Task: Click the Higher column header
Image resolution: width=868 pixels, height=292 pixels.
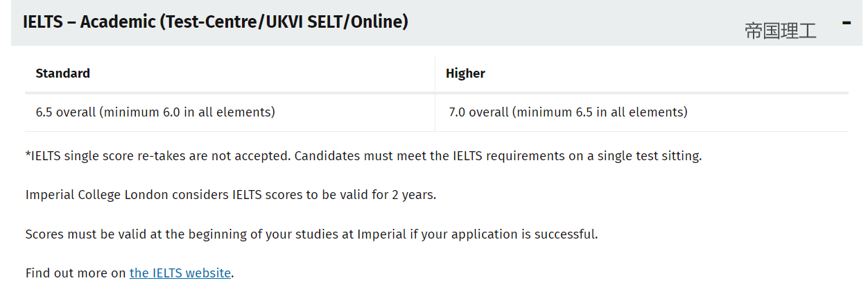Action: (x=465, y=74)
